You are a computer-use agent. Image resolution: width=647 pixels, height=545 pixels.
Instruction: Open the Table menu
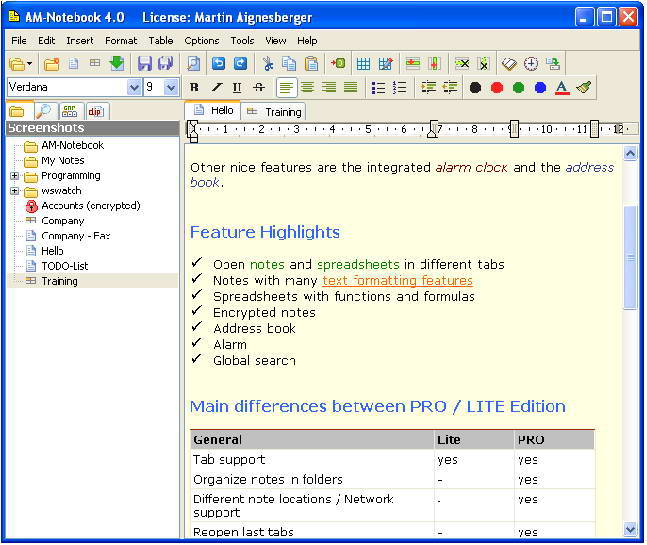(x=161, y=40)
